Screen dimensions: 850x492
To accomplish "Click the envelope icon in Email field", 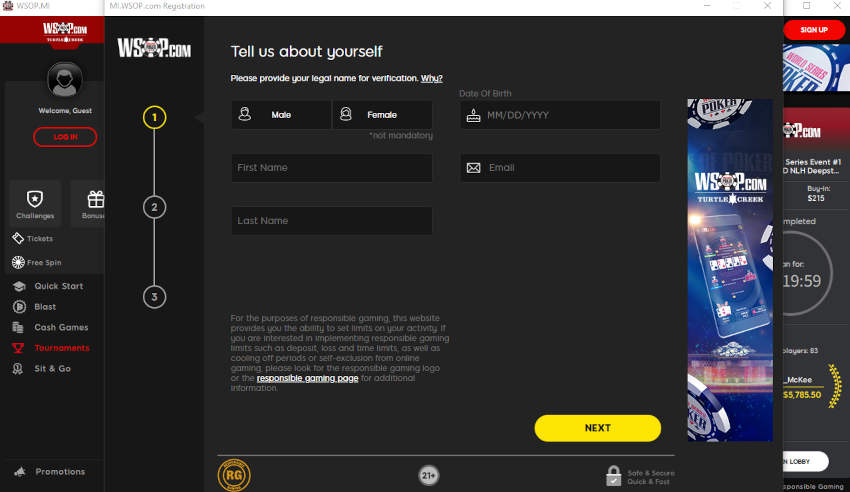I will click(x=473, y=168).
